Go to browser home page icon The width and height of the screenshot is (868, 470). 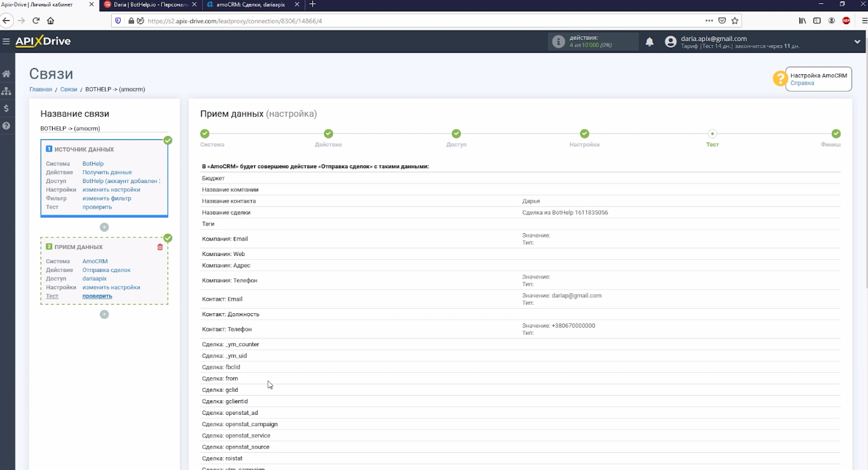point(51,20)
